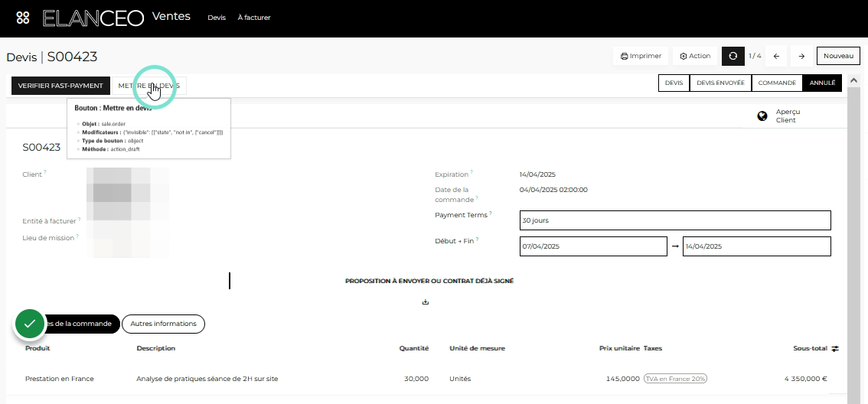The width and height of the screenshot is (868, 404).
Task: Click quantity value 30,000
Action: click(x=416, y=379)
